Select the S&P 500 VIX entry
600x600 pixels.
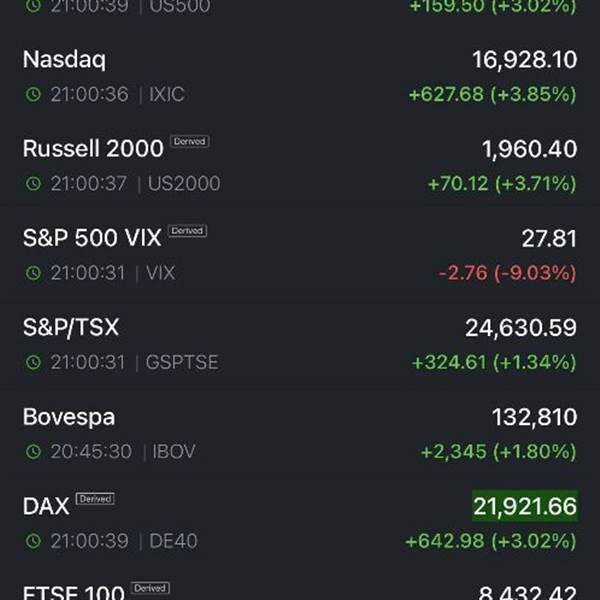(x=300, y=255)
